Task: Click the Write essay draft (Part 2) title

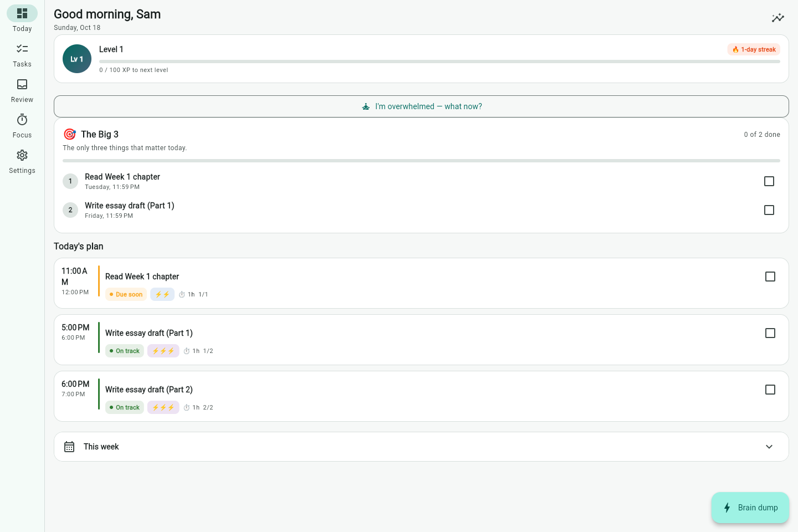Action: point(149,390)
